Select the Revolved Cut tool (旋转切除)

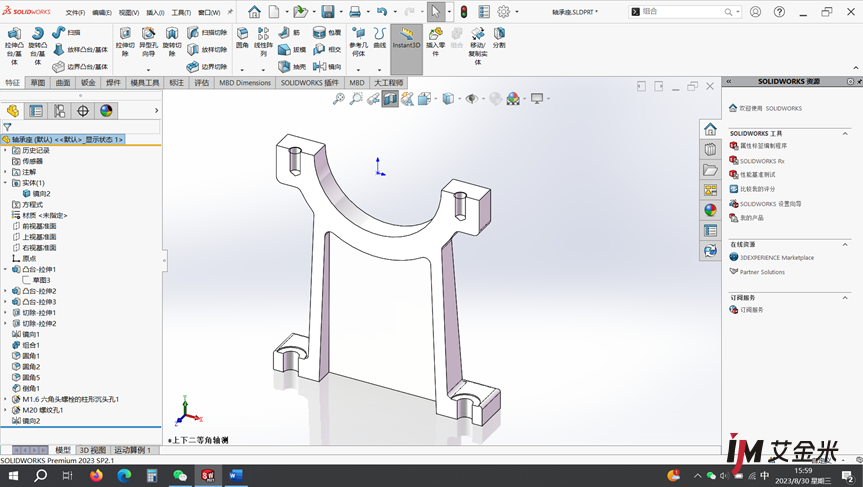pos(172,42)
